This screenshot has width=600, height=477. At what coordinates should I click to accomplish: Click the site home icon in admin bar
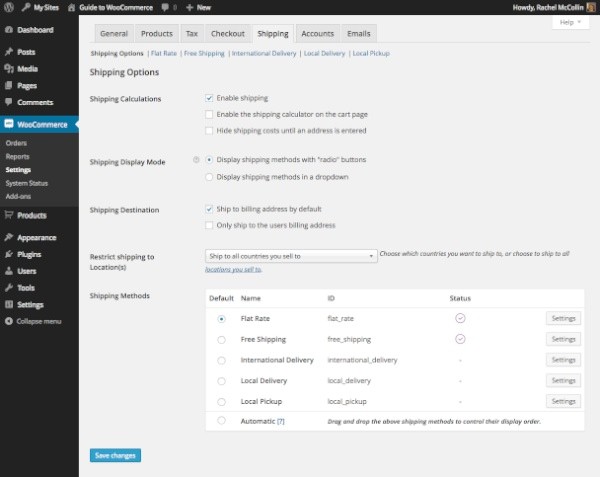click(71, 7)
